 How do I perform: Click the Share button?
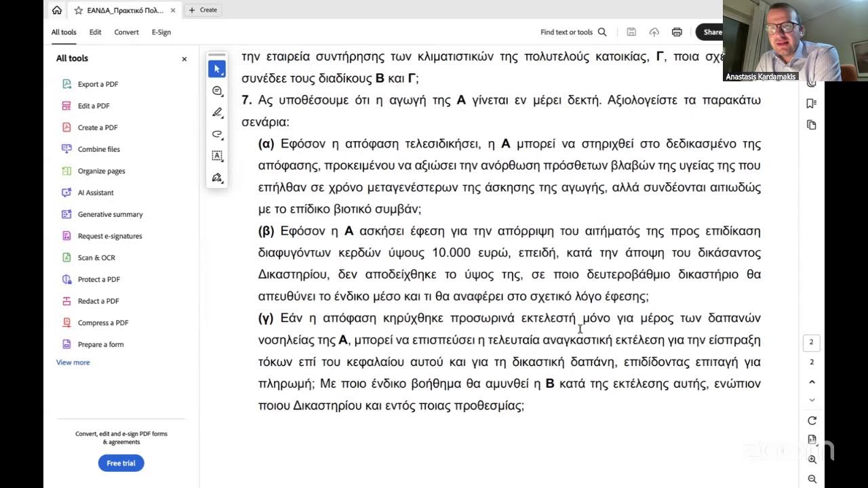point(711,32)
